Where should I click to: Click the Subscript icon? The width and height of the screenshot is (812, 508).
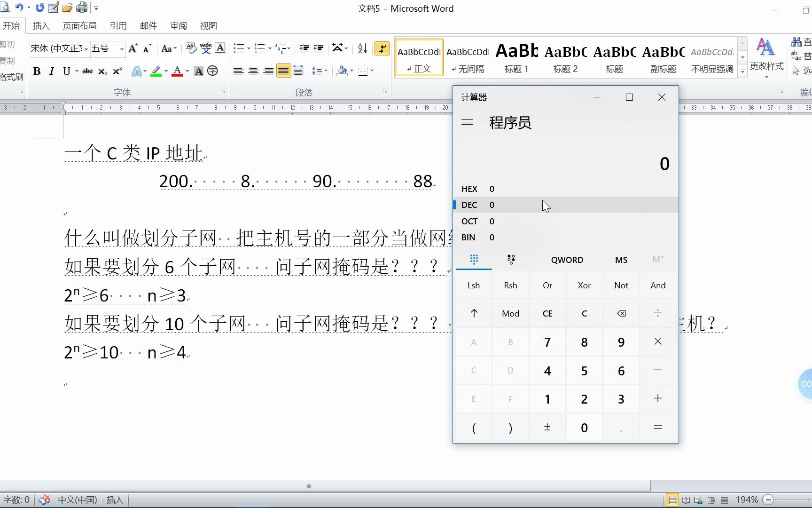click(x=102, y=71)
